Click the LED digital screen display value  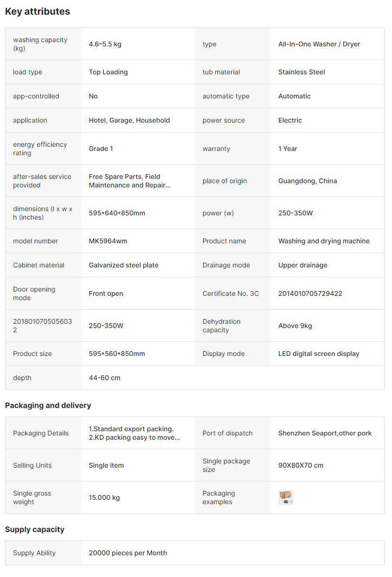point(319,354)
